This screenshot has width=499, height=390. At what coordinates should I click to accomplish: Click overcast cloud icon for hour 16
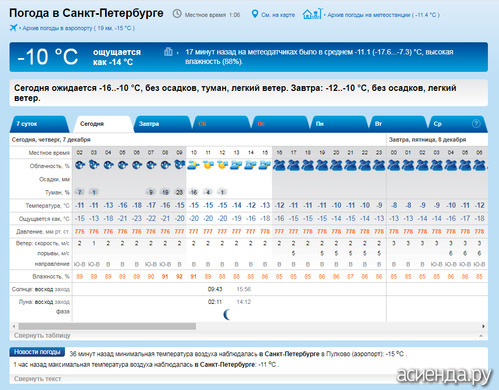279,165
